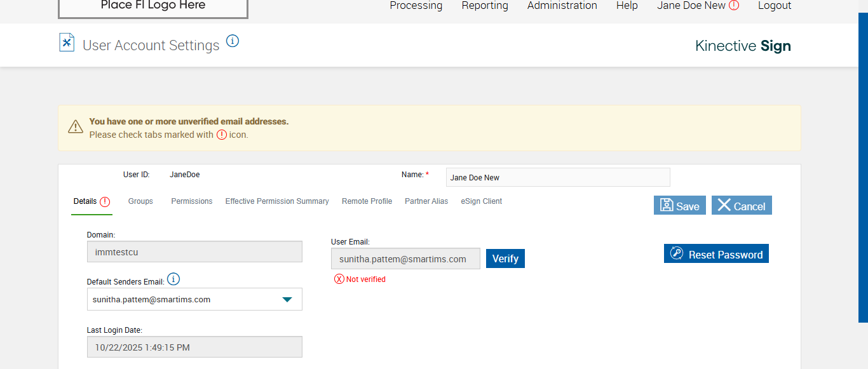Image resolution: width=868 pixels, height=369 pixels.
Task: Click the User Account Settings page icon
Action: click(x=67, y=43)
